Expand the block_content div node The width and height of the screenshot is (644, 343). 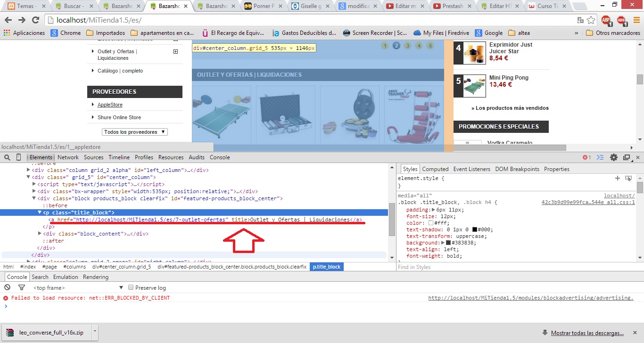[40, 234]
